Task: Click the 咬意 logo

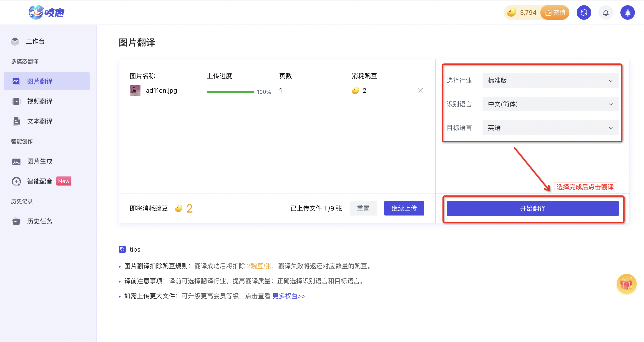Action: tap(47, 12)
